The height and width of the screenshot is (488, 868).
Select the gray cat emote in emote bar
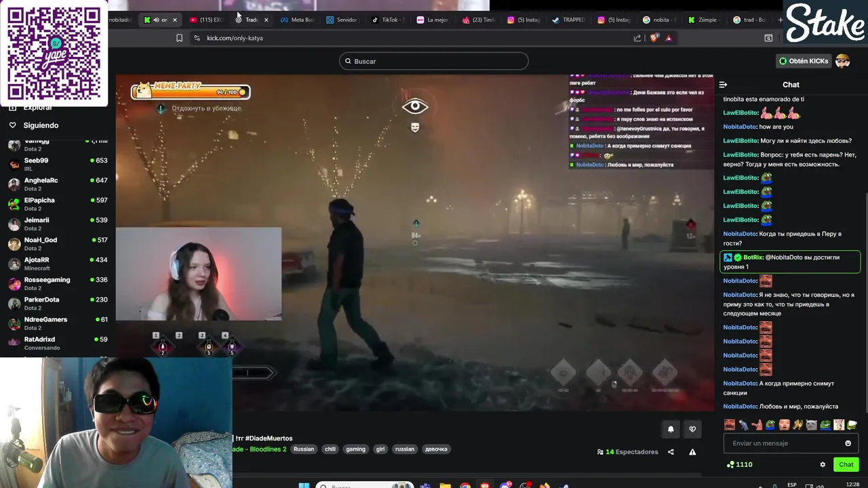(811, 425)
